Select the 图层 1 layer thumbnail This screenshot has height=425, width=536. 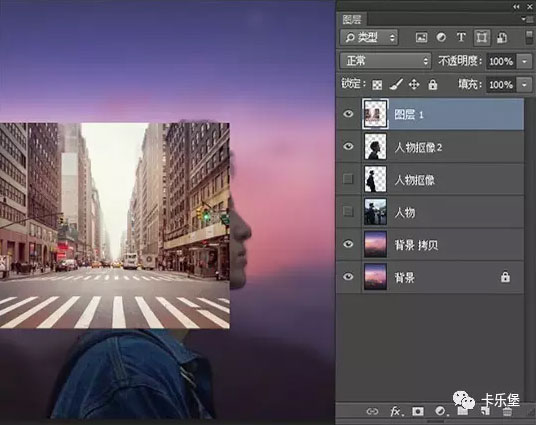click(375, 114)
